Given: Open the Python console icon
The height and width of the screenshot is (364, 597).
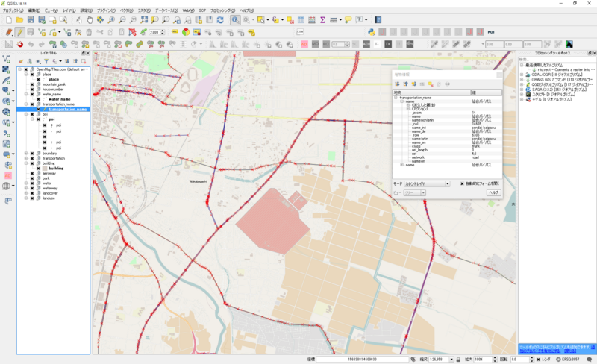Looking at the screenshot, I should tap(371, 32).
